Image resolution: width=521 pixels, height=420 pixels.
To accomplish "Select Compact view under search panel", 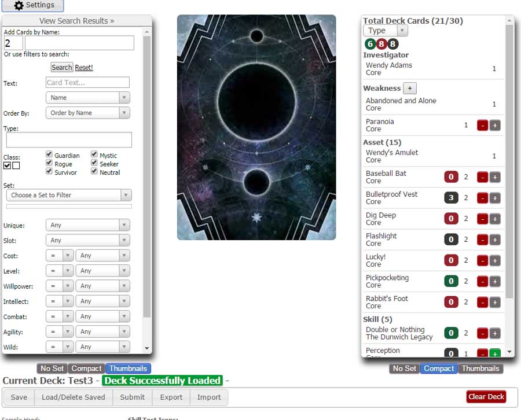I will (x=86, y=369).
